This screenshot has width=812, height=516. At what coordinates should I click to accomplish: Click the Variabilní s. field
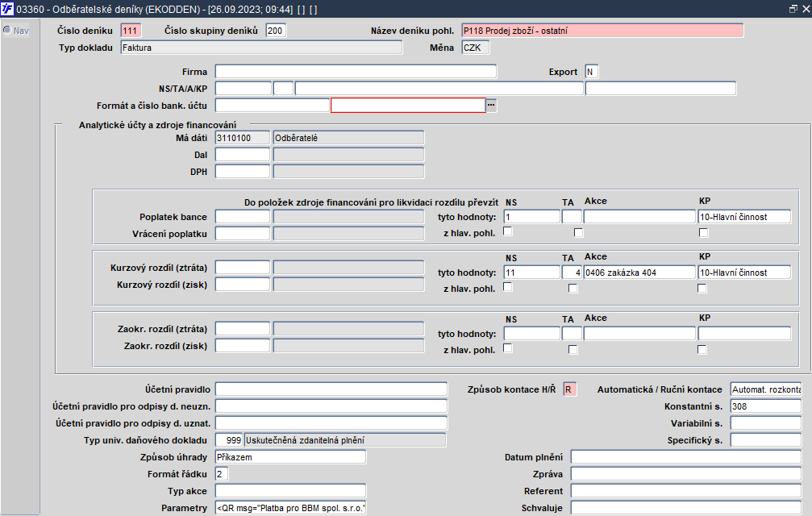pyautogui.click(x=766, y=422)
